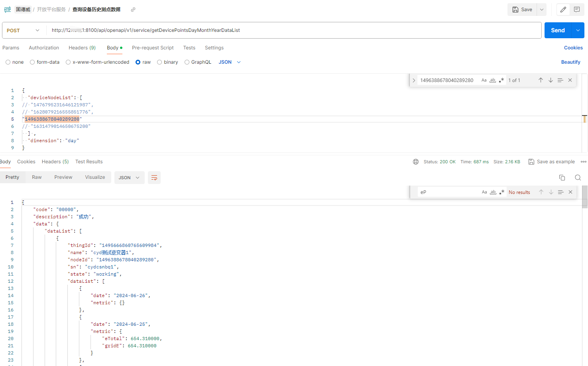Switch to the Pre-request Script tab
Screen dimensions: 588x366
(x=153, y=48)
